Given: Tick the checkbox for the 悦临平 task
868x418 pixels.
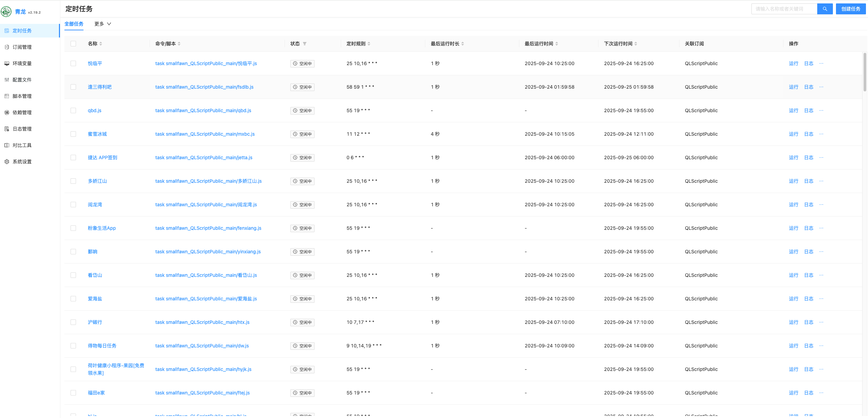Looking at the screenshot, I should point(73,63).
